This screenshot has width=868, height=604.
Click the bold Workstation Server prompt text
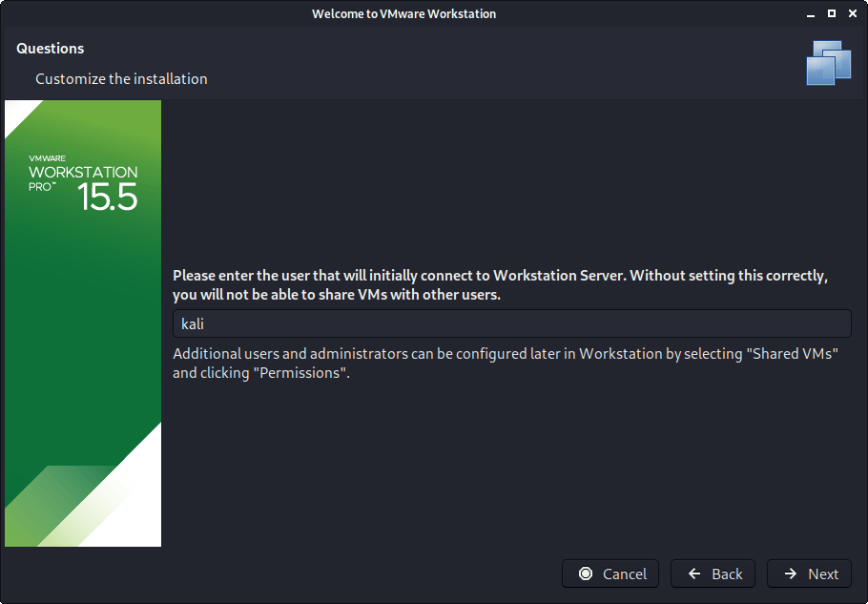click(500, 284)
